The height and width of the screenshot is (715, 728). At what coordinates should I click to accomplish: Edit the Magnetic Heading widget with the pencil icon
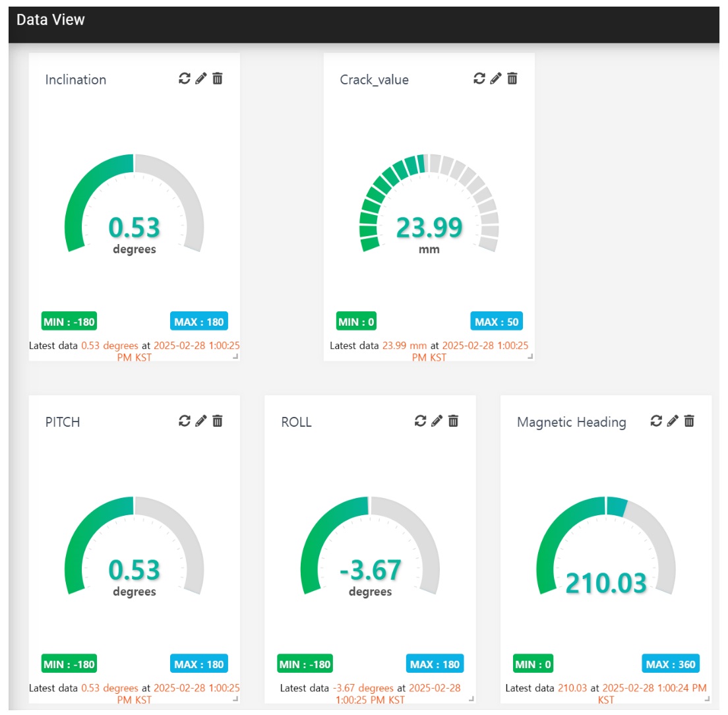tap(673, 421)
